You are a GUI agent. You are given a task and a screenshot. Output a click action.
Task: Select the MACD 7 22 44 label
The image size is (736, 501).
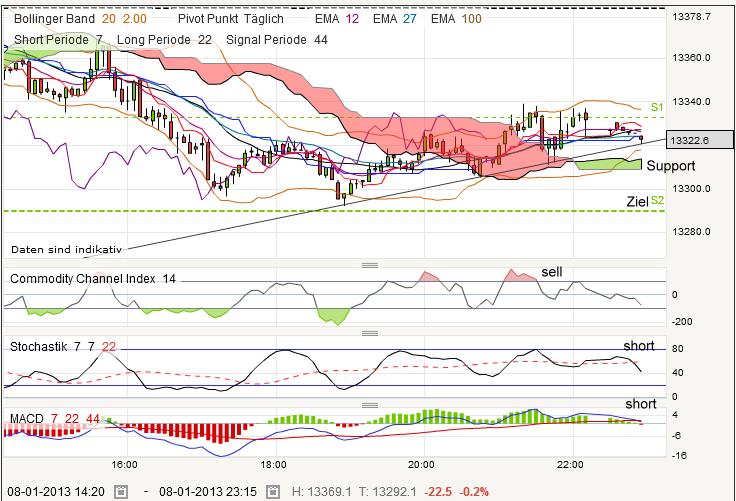coord(55,418)
